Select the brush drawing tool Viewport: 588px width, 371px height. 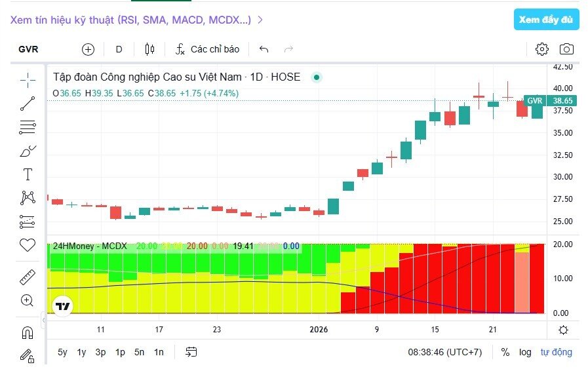pyautogui.click(x=28, y=151)
